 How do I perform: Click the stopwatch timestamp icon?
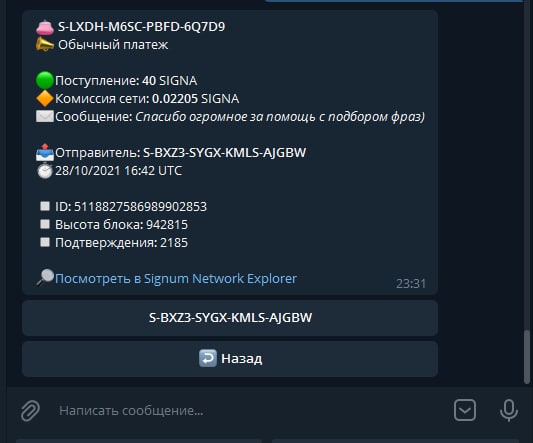point(45,171)
